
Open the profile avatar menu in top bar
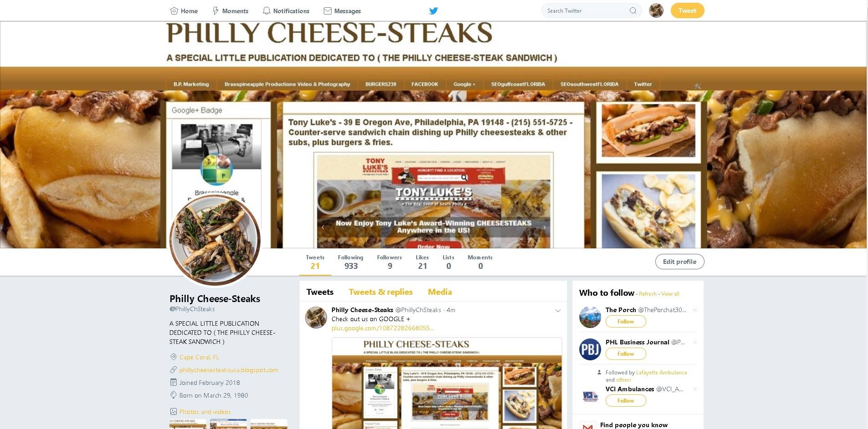coord(656,10)
